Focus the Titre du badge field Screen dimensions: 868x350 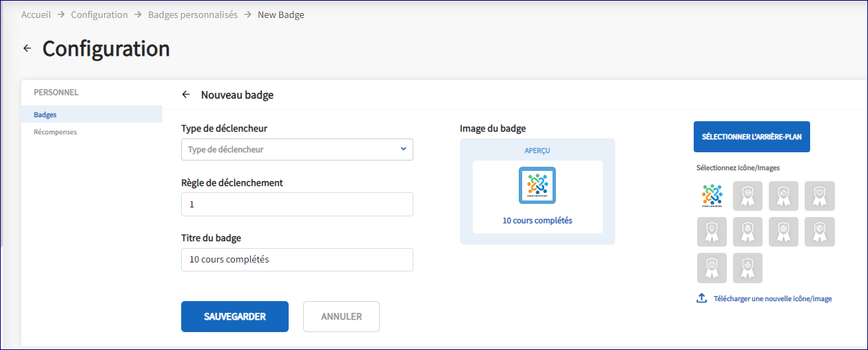(x=297, y=260)
